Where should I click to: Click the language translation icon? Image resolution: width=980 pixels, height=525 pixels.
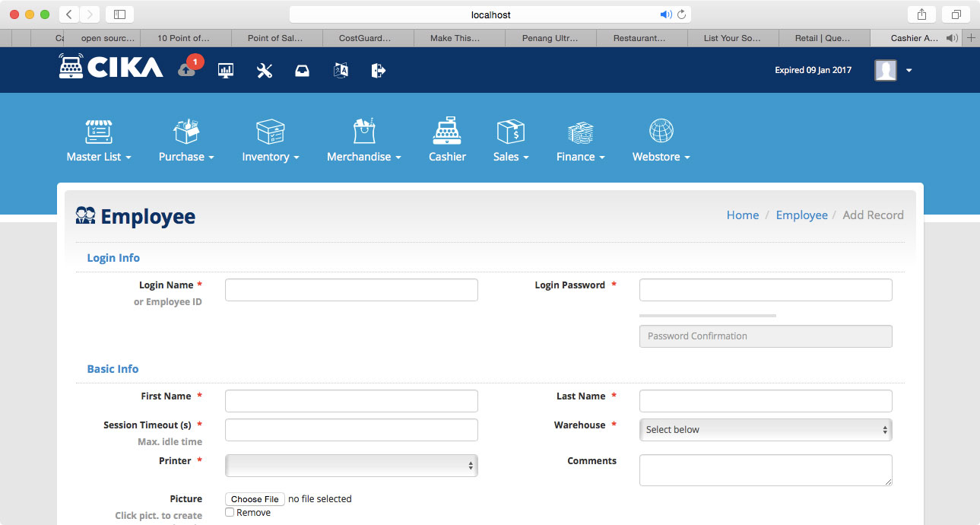pos(341,71)
